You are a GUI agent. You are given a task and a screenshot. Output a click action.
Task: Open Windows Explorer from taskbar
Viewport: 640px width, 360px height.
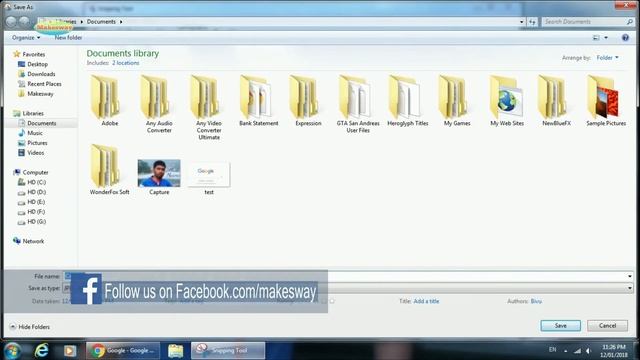point(176,351)
